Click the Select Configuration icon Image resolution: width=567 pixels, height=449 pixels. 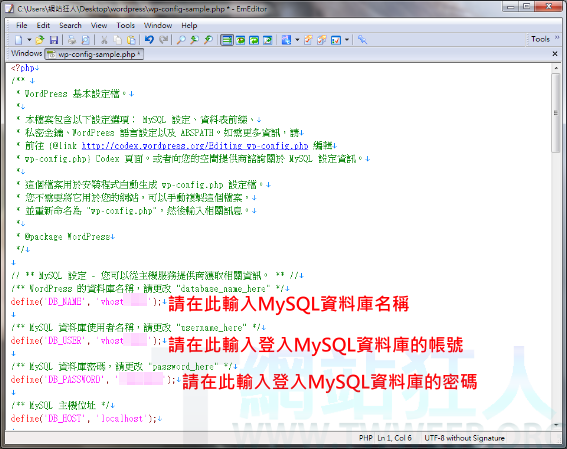286,40
